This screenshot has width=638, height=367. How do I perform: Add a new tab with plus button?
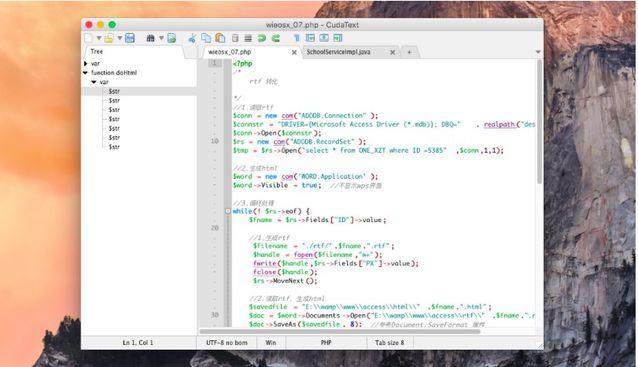point(409,52)
